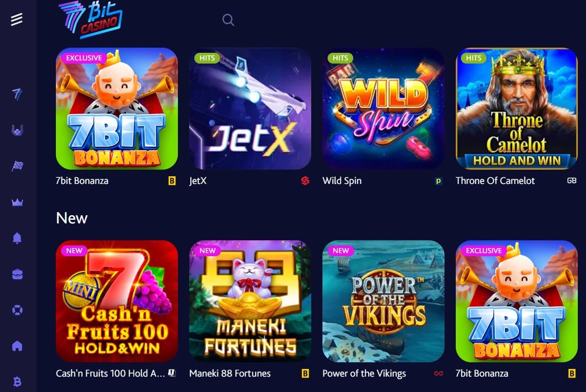The image size is (586, 392).
Task: Open the New section heading
Action: pos(72,218)
